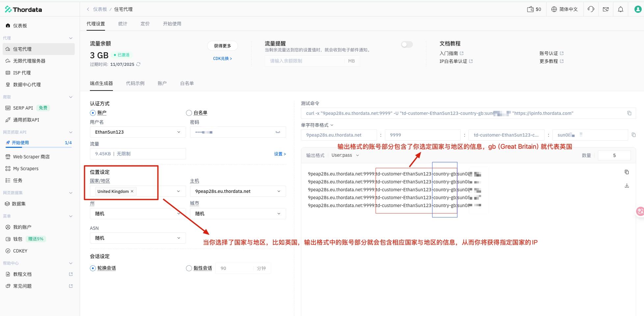Click the getting started progress bar

39,147
